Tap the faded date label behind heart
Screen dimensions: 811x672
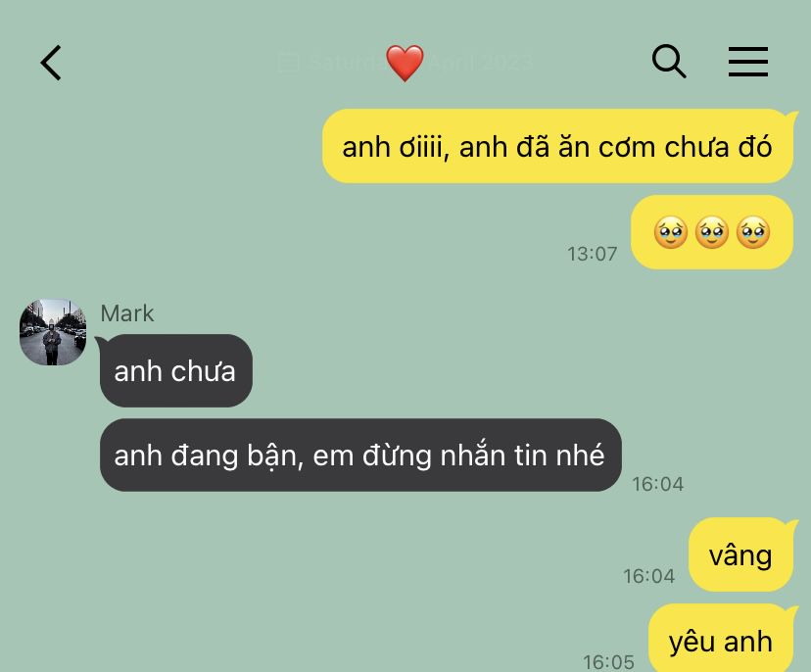point(405,63)
